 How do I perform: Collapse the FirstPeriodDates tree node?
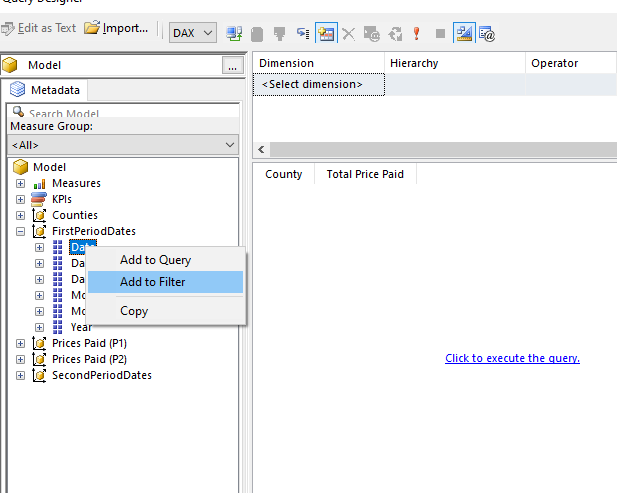pos(20,231)
